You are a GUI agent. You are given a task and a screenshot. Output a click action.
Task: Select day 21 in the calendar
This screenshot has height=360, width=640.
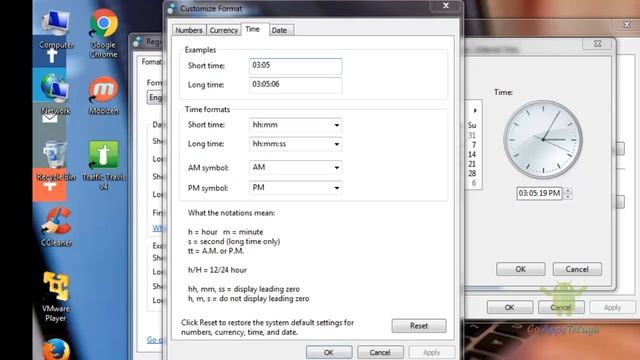[x=472, y=164]
